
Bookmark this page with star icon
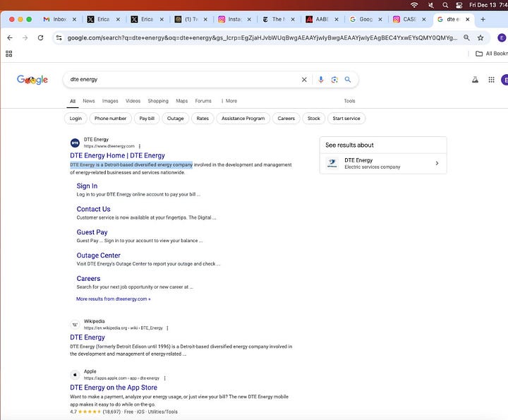click(x=480, y=38)
